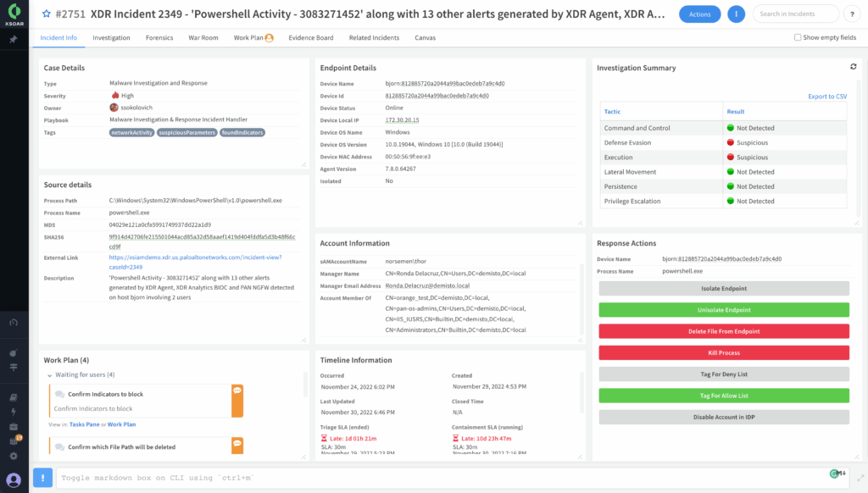The image size is (868, 493).
Task: Open the user profile avatar icon
Action: click(14, 479)
